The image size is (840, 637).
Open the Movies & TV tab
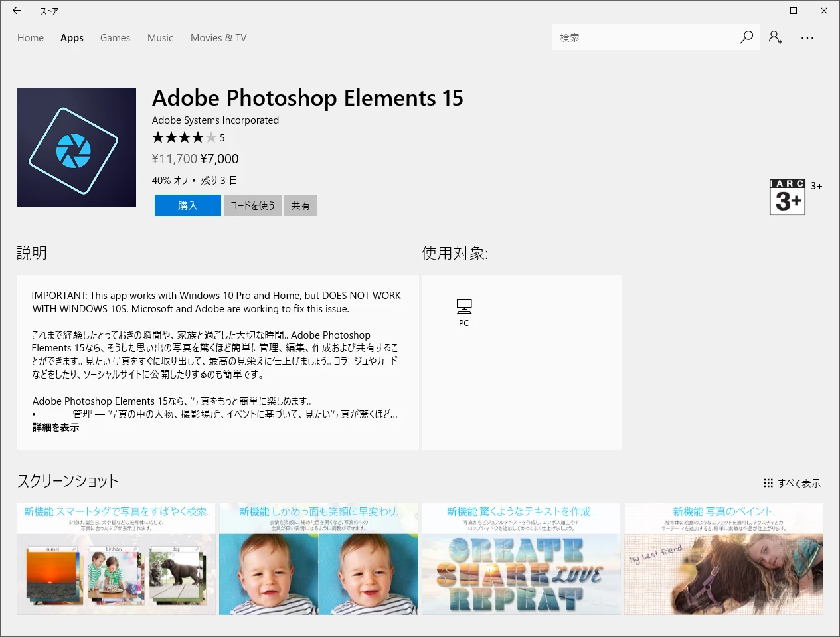218,38
